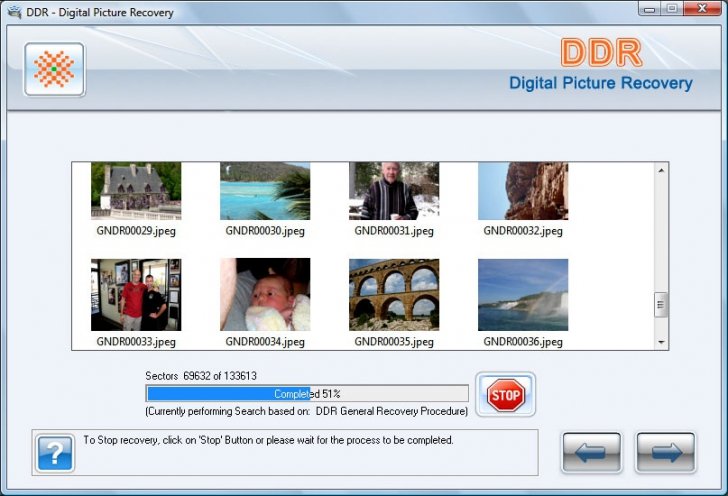The width and height of the screenshot is (728, 496).
Task: Click the red STOP button
Action: point(506,395)
